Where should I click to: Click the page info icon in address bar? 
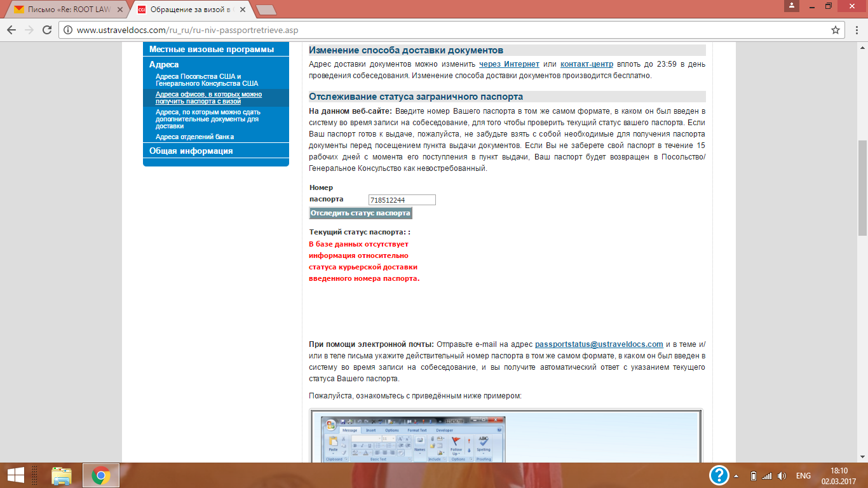[68, 30]
